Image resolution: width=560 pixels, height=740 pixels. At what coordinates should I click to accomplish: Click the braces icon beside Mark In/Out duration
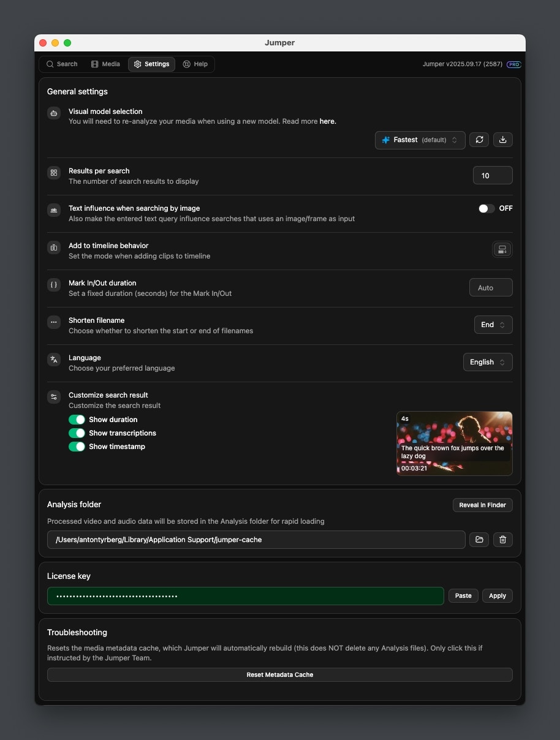pyautogui.click(x=54, y=285)
